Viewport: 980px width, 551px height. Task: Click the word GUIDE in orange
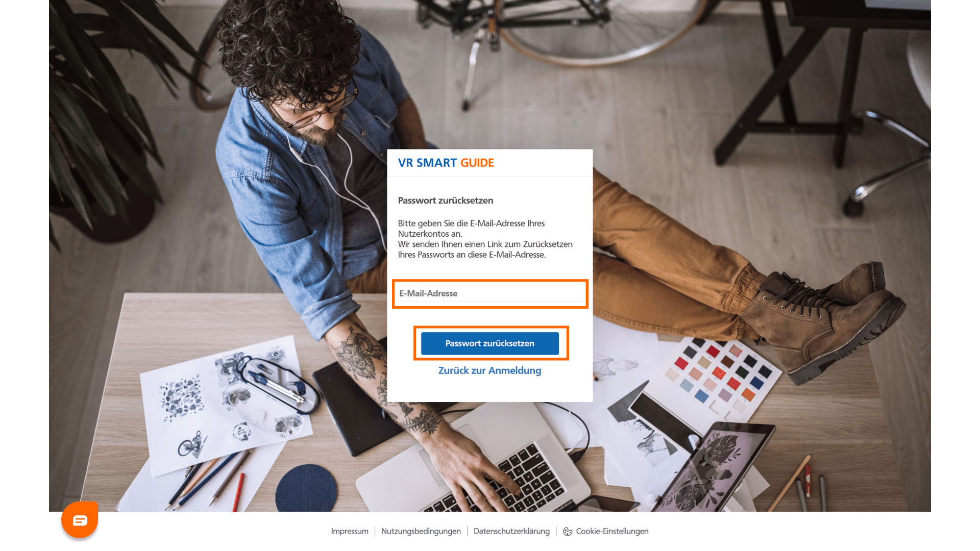pos(477,163)
